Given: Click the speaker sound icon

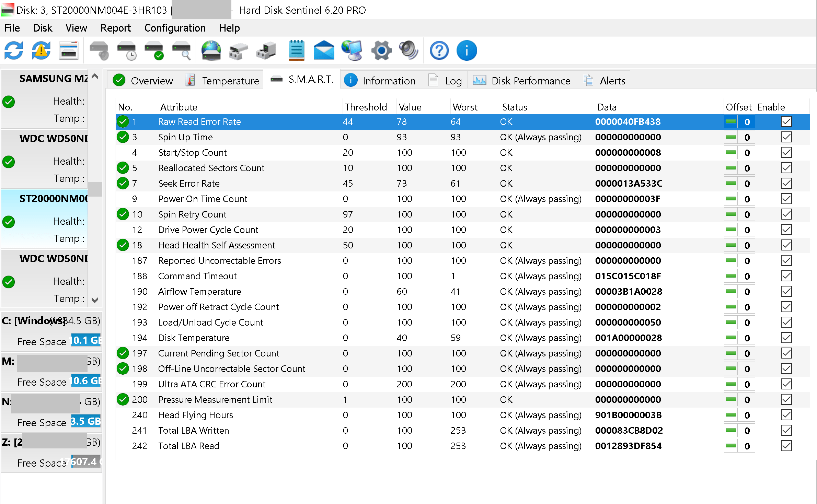Looking at the screenshot, I should [408, 51].
